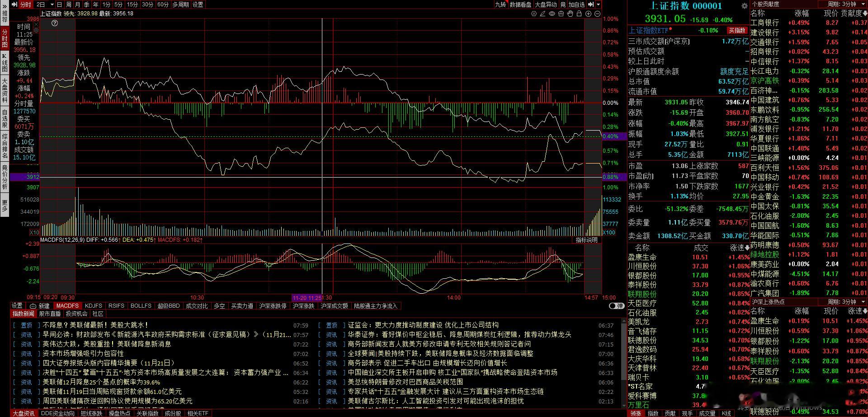
Task: Select K线图 in left sidebar
Action: (x=5, y=62)
